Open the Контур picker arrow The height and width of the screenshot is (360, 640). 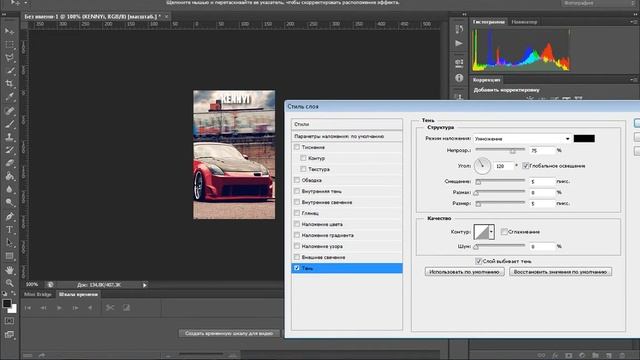491,232
